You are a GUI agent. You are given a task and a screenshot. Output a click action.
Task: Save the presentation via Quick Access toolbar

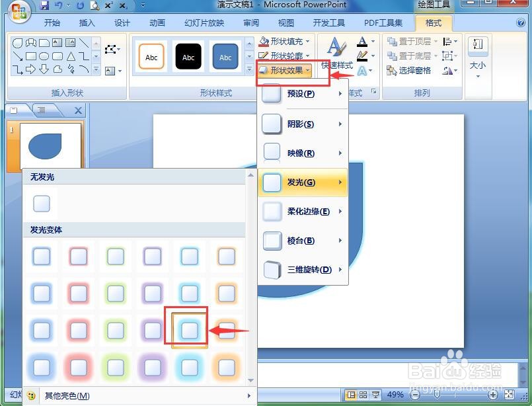tap(45, 5)
